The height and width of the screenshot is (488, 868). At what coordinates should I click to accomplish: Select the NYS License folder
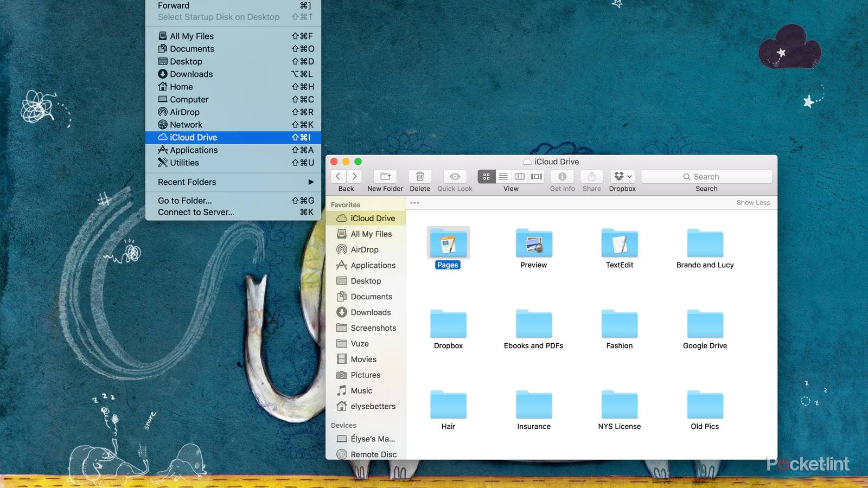pos(620,404)
